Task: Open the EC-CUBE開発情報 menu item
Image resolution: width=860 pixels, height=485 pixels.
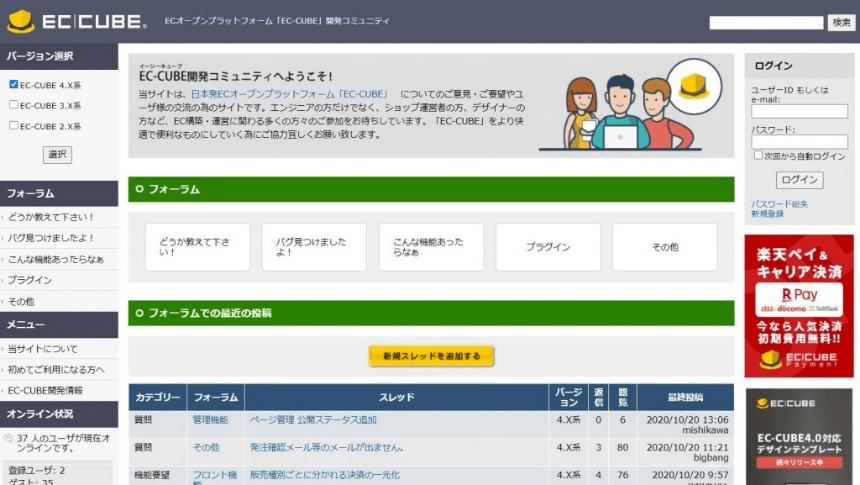Action: pyautogui.click(x=45, y=391)
